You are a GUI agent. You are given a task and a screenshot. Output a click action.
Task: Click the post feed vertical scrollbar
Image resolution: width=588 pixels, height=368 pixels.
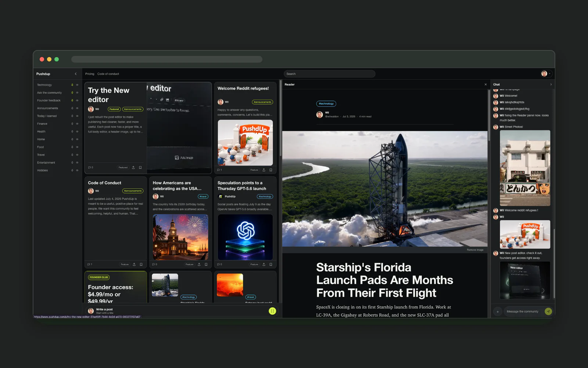pyautogui.click(x=280, y=118)
